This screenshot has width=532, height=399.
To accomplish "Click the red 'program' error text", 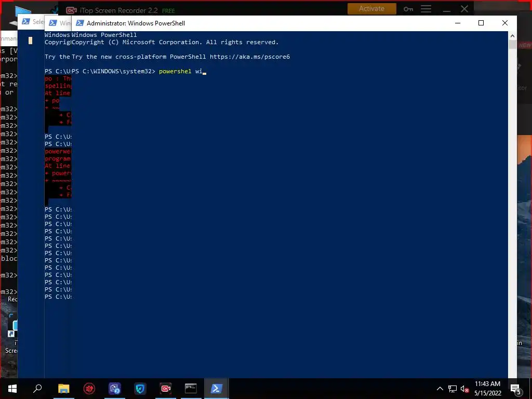I will click(58, 159).
